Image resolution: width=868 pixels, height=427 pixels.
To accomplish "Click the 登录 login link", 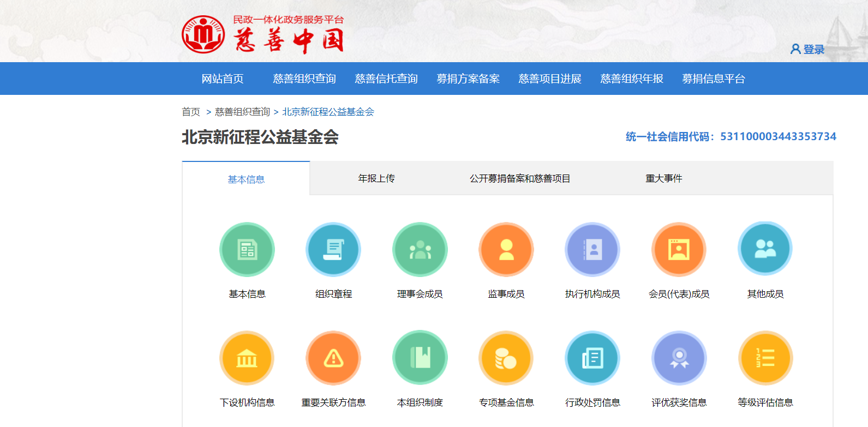I will (808, 50).
